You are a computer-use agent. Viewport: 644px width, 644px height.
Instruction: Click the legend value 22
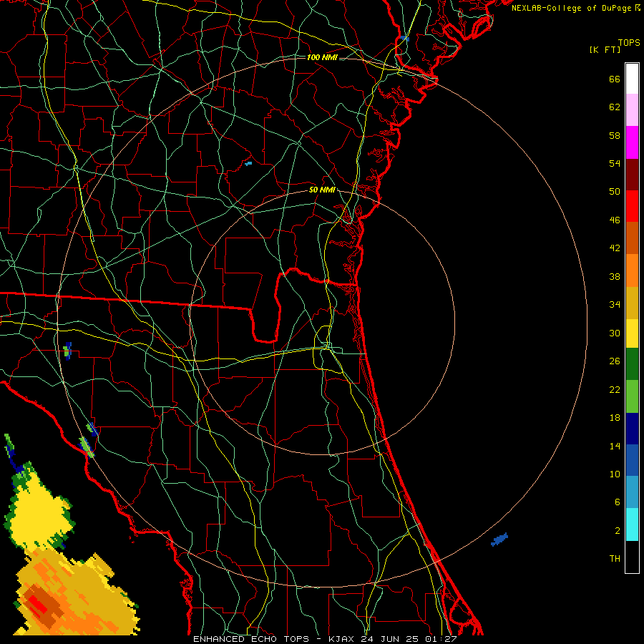[615, 390]
